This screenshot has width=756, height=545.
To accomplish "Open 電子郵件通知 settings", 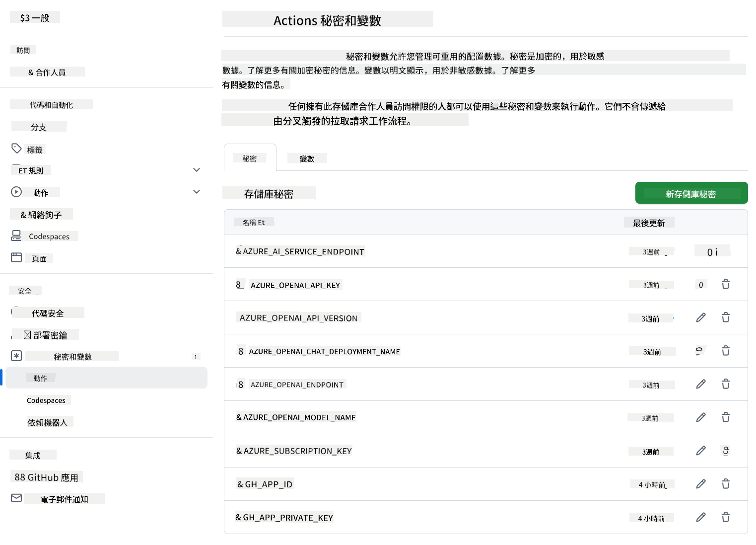I will pos(64,499).
